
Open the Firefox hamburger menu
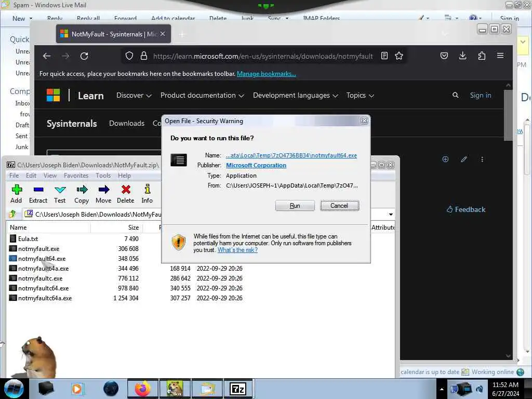(x=500, y=56)
